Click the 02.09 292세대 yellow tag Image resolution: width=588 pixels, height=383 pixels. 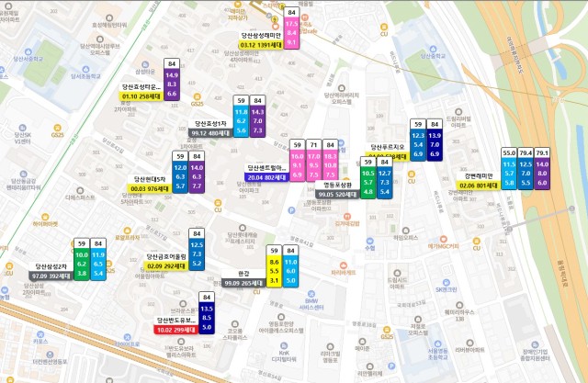(x=166, y=266)
